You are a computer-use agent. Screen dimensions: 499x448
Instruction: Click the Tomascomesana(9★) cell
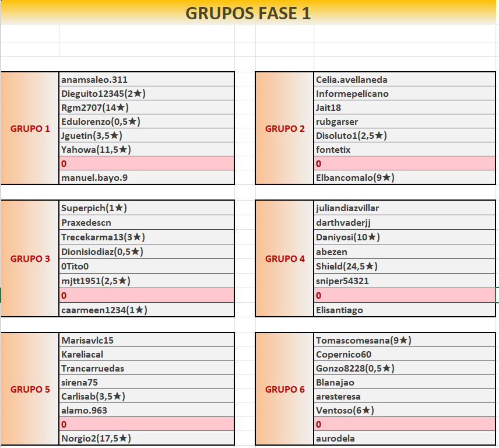click(405, 340)
